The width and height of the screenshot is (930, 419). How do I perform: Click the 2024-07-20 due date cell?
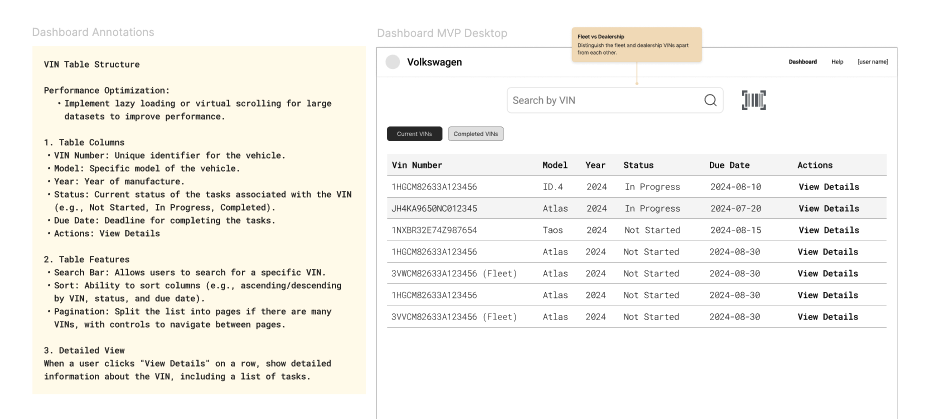(x=735, y=208)
